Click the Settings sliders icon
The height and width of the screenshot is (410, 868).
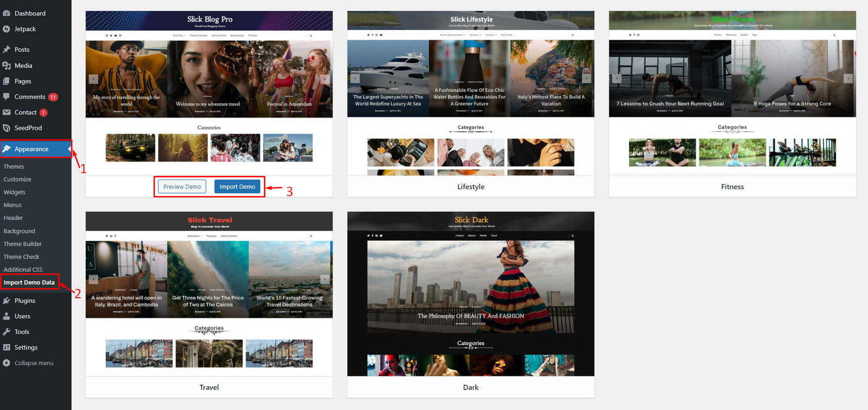(7, 347)
